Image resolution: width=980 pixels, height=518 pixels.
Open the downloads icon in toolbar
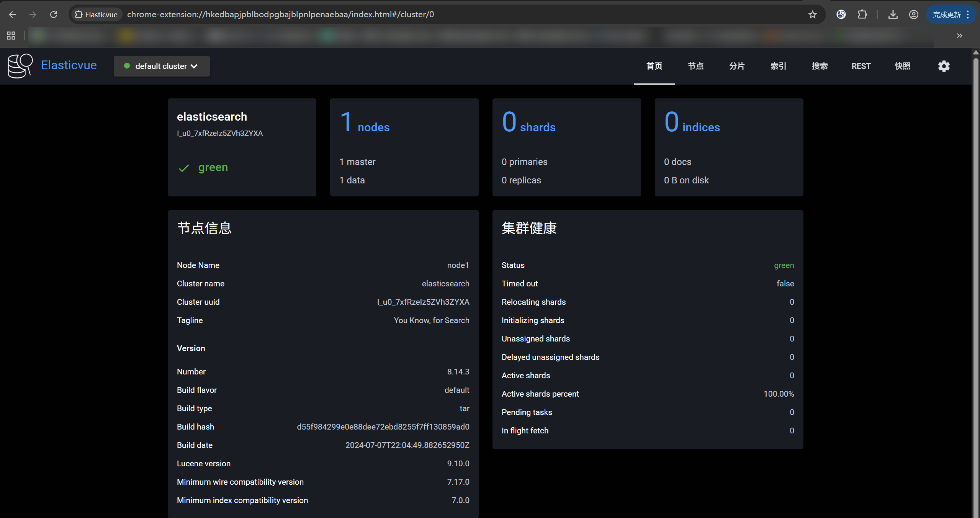coord(893,15)
